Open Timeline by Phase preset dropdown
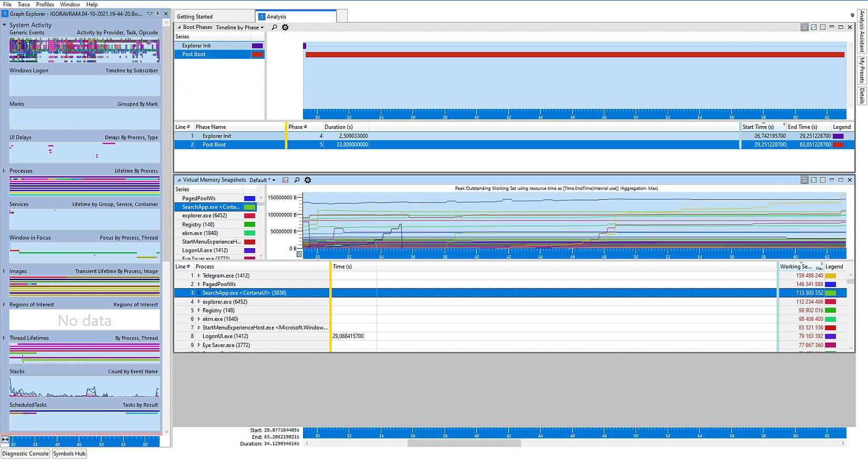Viewport: 868px width, 460px height. 239,27
